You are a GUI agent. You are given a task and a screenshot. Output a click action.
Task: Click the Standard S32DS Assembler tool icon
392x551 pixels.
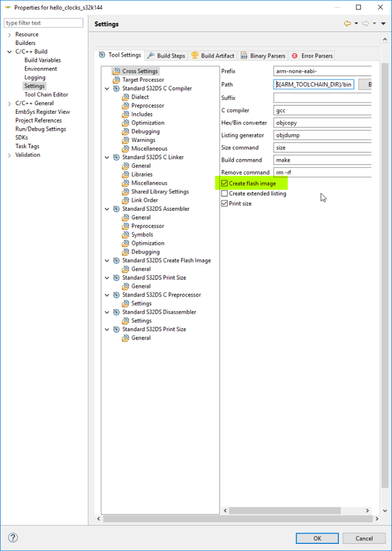pyautogui.click(x=116, y=209)
